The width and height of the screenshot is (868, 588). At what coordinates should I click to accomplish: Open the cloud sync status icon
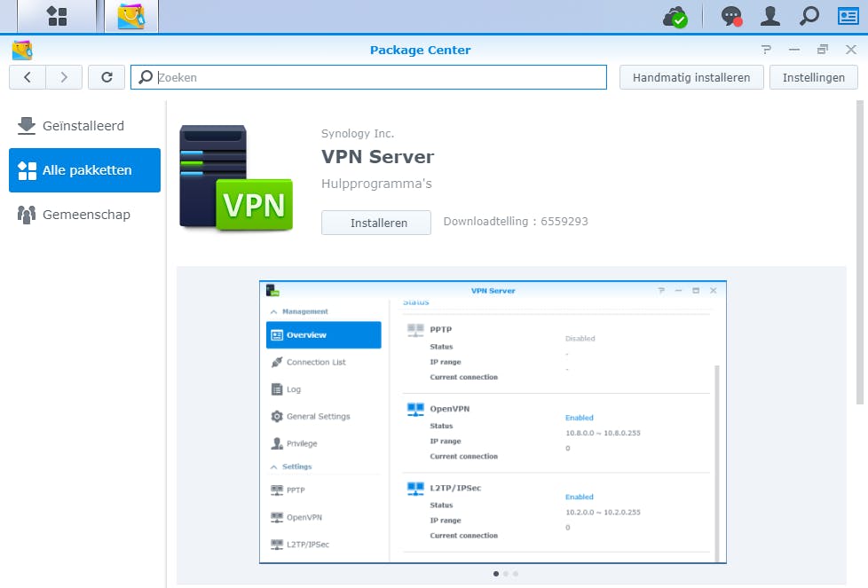pos(675,17)
